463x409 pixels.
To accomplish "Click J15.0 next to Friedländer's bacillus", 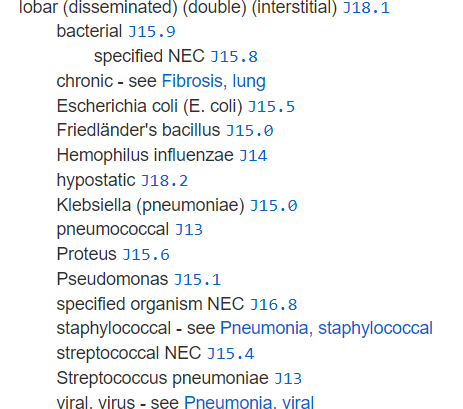I will (x=249, y=130).
